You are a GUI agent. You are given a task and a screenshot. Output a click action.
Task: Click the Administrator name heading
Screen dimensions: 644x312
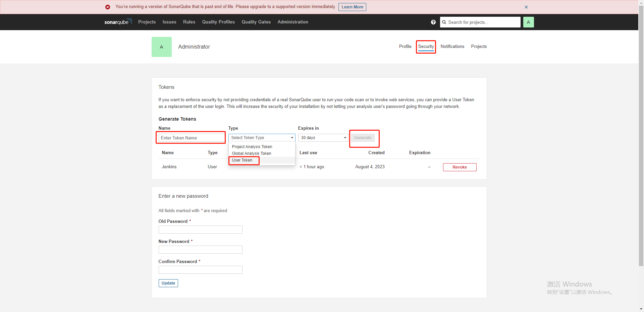click(194, 47)
